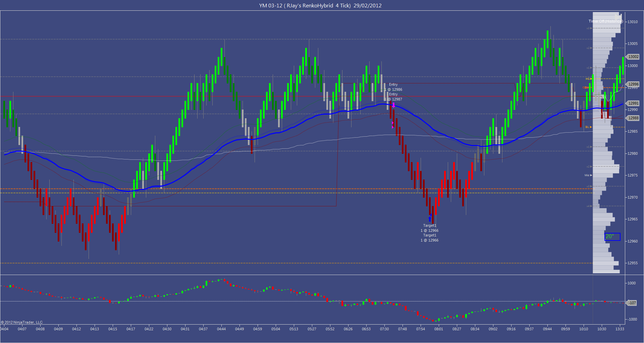The width and height of the screenshot is (644, 343).
Task: Click the 07:54 time axis label
Action: click(x=421, y=329)
